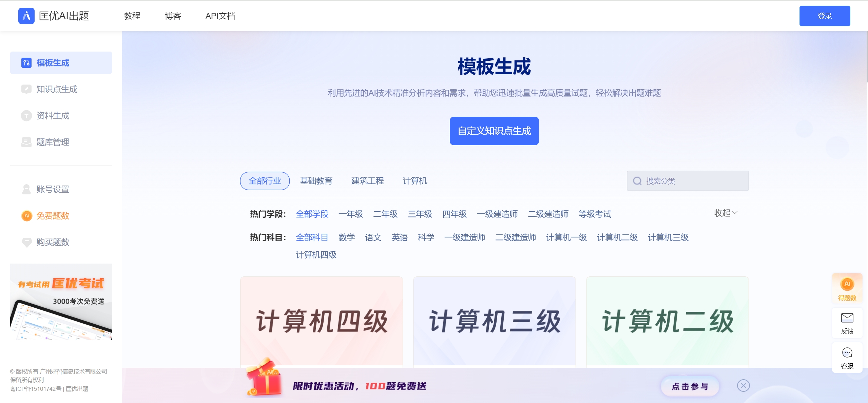Image resolution: width=868 pixels, height=403 pixels.
Task: Open the 知识点生成 sidebar section
Action: (x=57, y=89)
